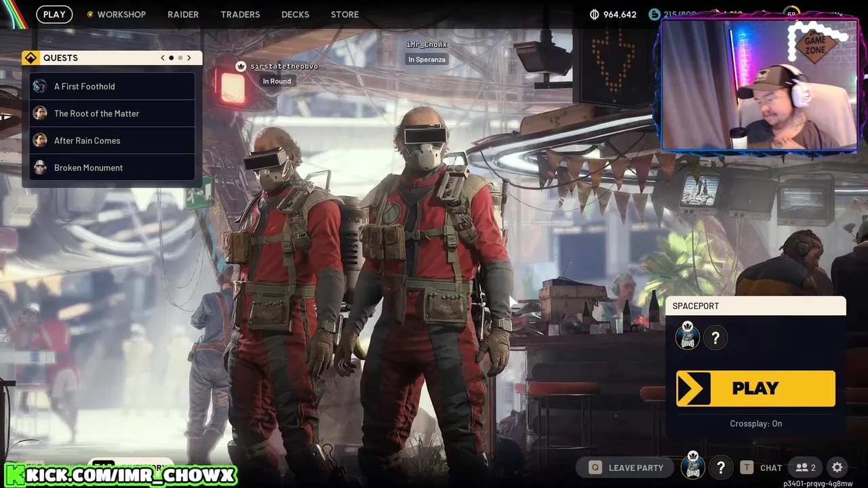Click the In Round status badge

(x=277, y=81)
